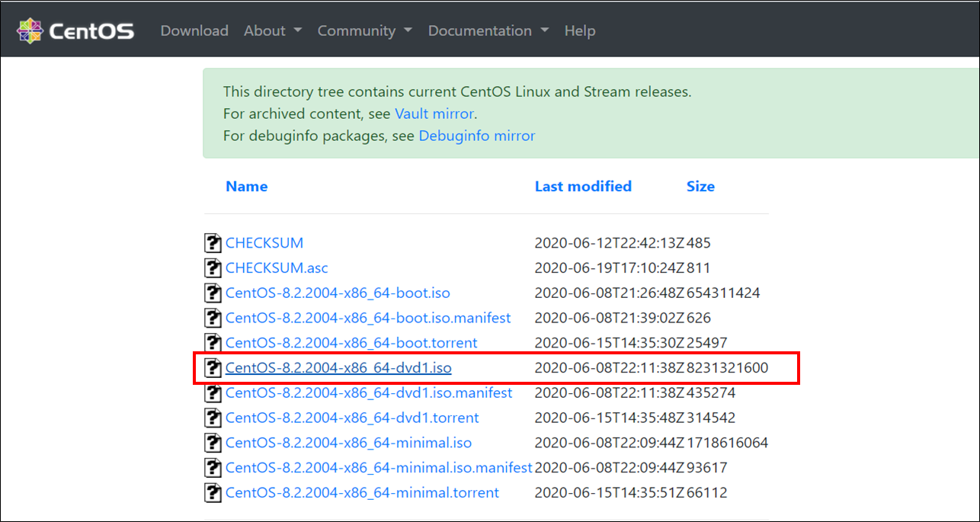
Task: Follow the Debuginfo mirror link
Action: coord(477,136)
